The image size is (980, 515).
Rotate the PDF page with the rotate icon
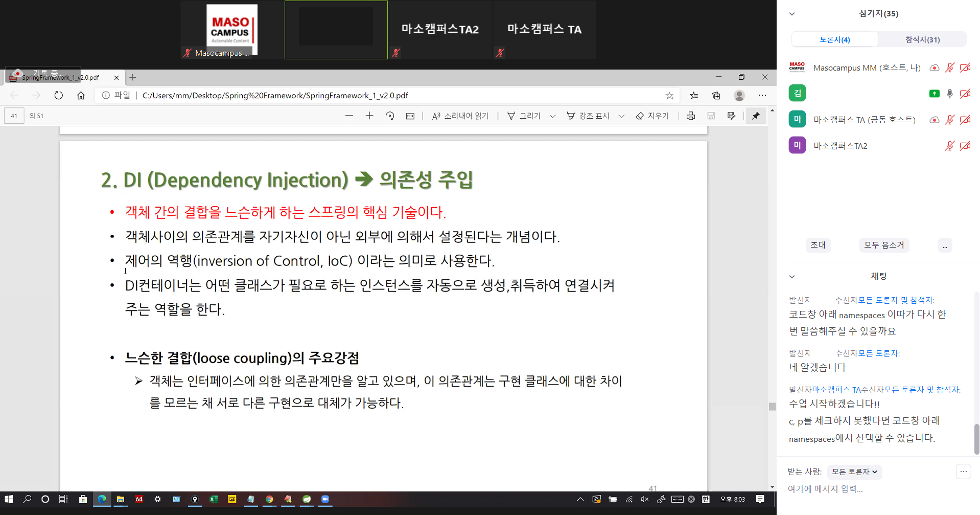click(x=390, y=116)
